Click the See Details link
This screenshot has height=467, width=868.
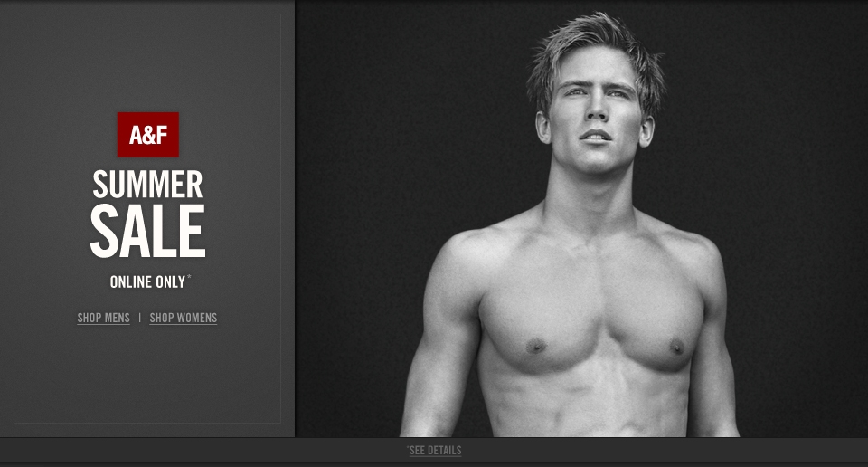(x=435, y=451)
